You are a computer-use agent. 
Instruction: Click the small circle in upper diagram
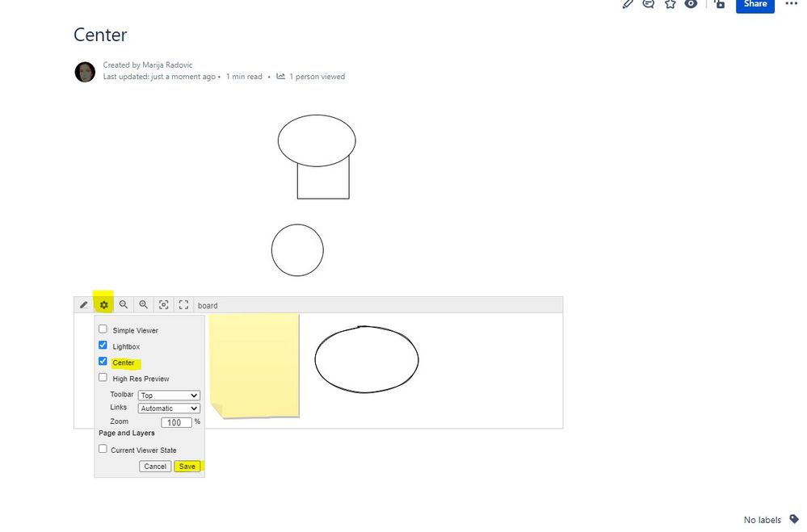click(x=297, y=250)
